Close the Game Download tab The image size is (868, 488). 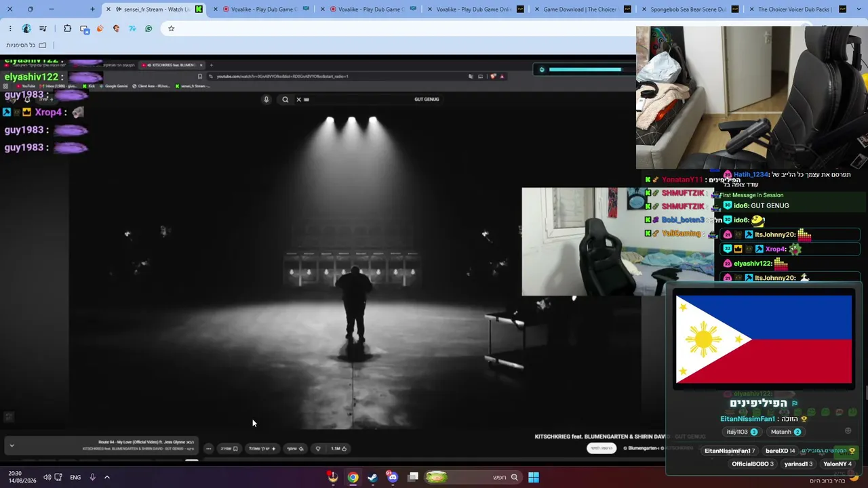[x=536, y=9]
